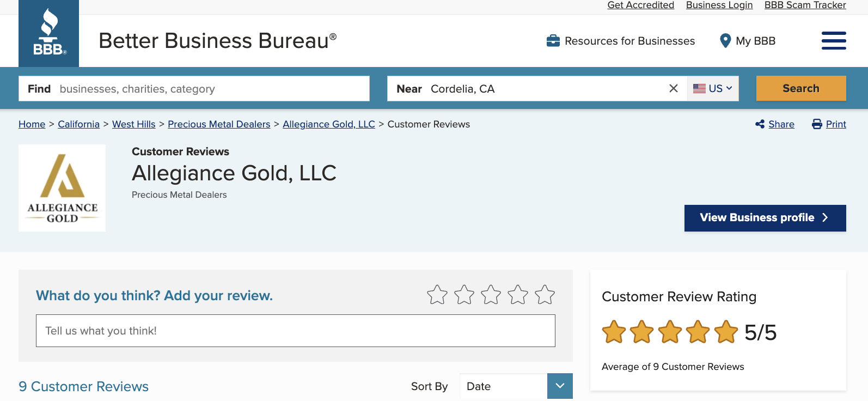Click the Allegiance Gold, LLC heading
Image resolution: width=868 pixels, height=401 pixels.
click(234, 173)
